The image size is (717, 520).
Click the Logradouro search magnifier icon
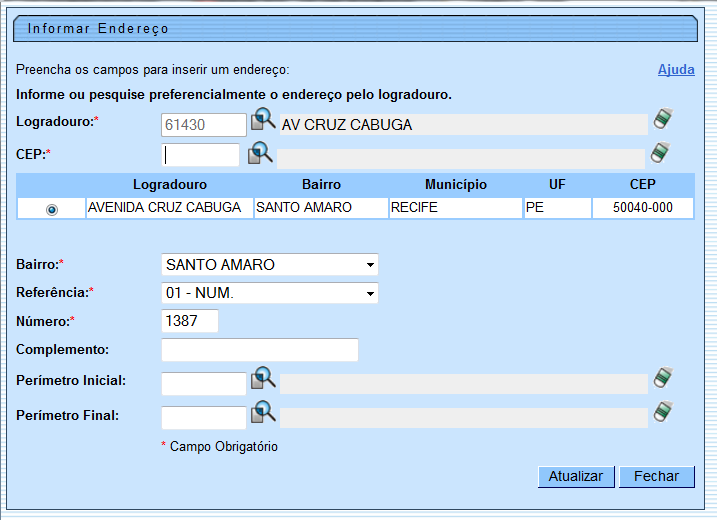[x=263, y=121]
